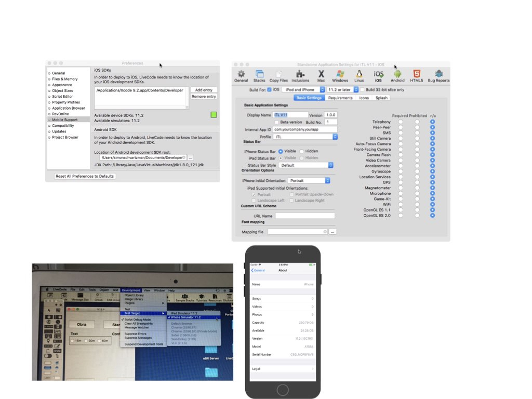Toggle the Beta version checkbox
Viewport: 532px width, 399px height.
coord(276,122)
